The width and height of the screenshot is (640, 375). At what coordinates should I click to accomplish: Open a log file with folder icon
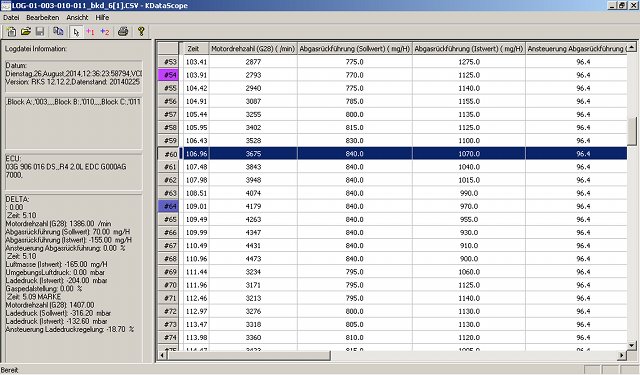[26, 31]
